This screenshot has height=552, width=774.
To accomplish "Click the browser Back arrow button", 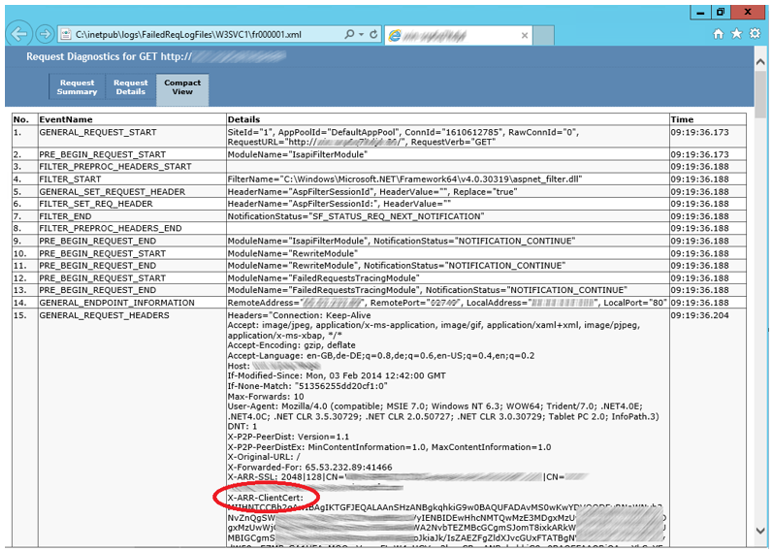I will (19, 34).
